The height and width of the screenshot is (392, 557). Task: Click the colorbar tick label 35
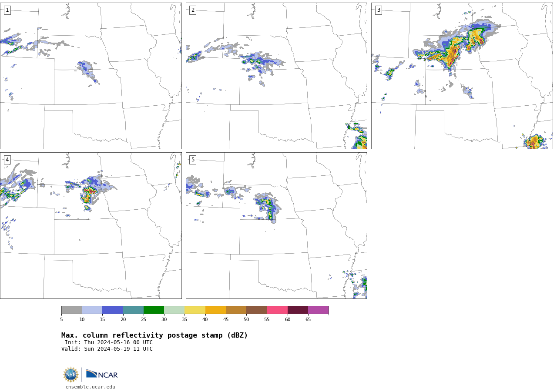point(185,319)
